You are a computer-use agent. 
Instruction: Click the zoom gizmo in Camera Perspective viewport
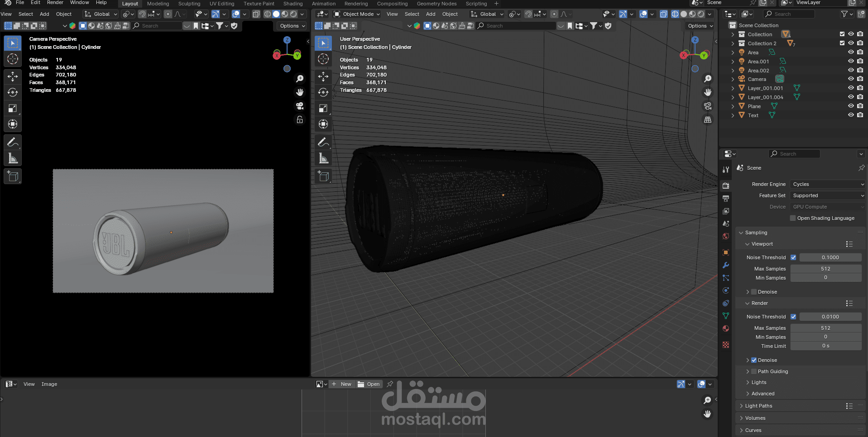(300, 79)
